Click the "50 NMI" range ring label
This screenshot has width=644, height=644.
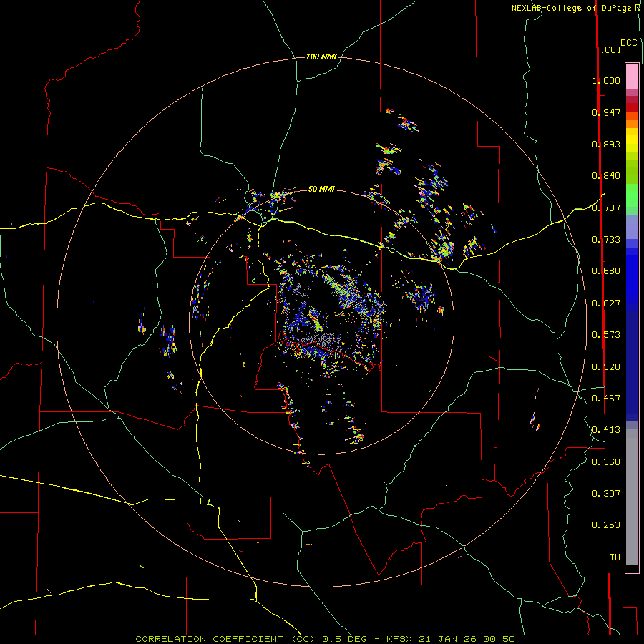(x=321, y=189)
